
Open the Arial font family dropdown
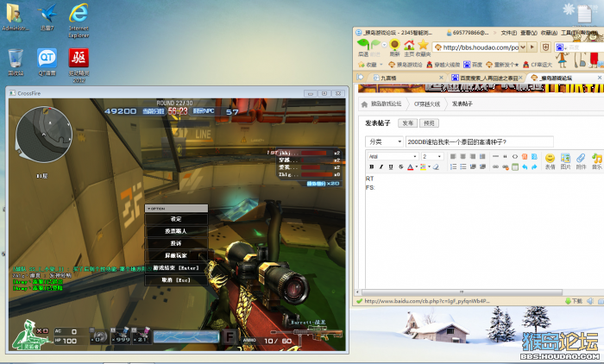(x=393, y=156)
